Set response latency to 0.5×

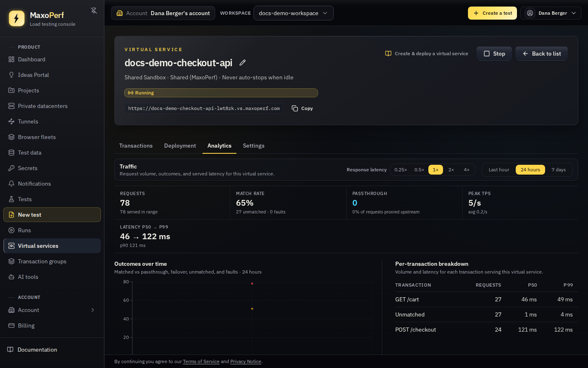419,170
